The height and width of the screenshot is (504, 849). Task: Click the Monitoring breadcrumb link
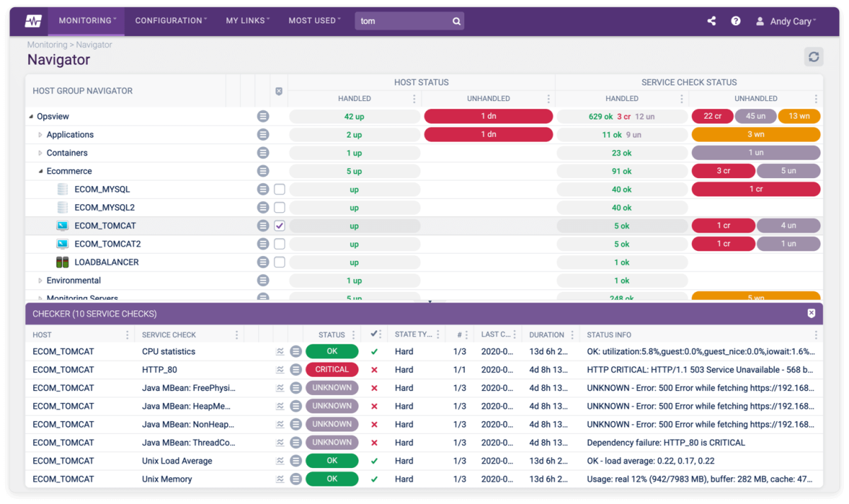point(47,44)
